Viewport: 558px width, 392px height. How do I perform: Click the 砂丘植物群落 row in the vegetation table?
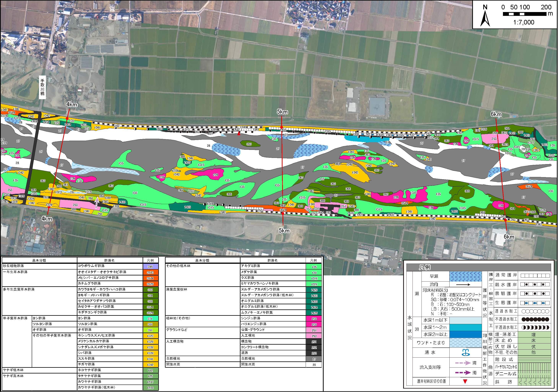[x=80, y=266]
